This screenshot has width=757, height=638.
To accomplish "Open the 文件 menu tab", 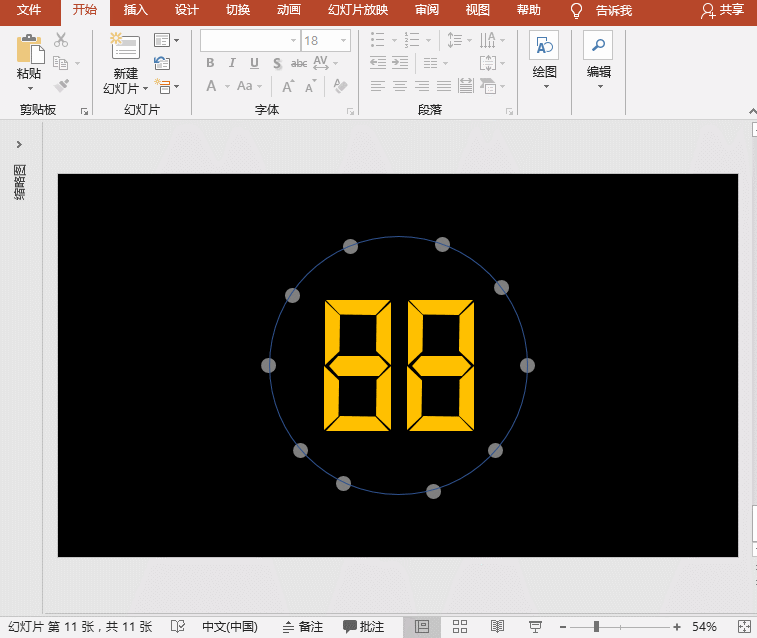I will pyautogui.click(x=28, y=10).
